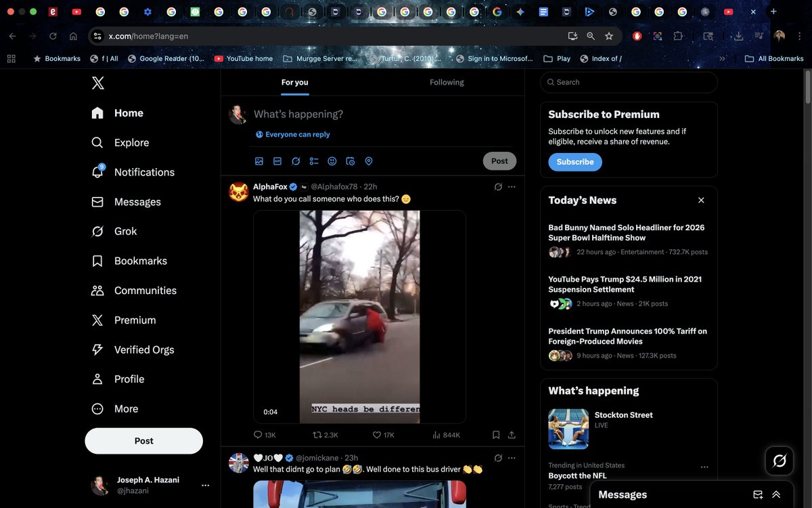Open more options on jomickane post

512,458
